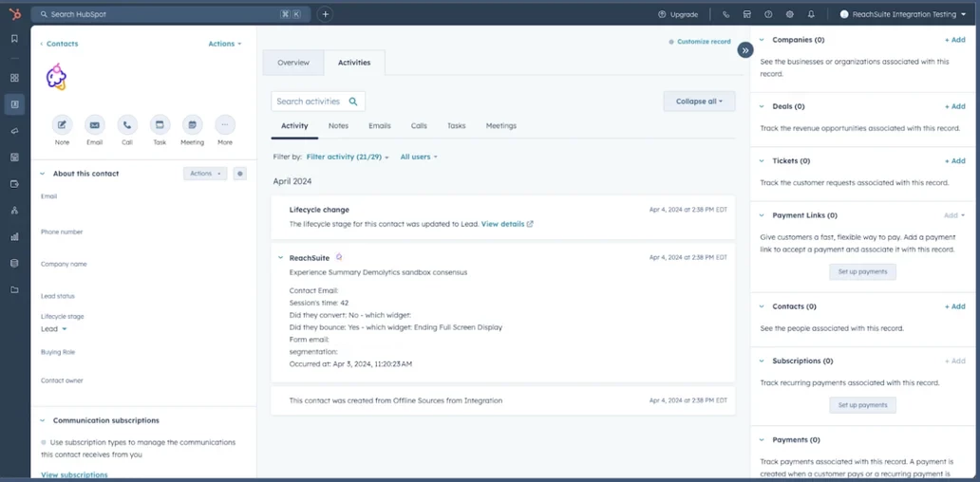Open the contact Actions dropdown at top of record
The image size is (980, 482).
(x=224, y=44)
